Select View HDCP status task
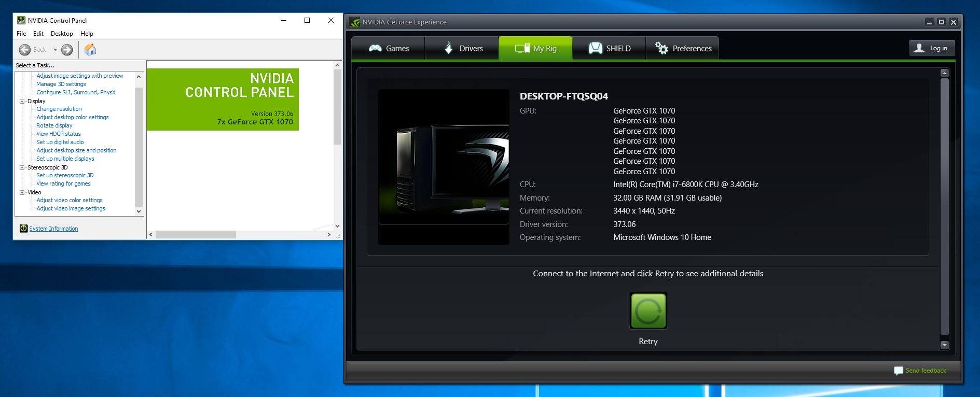 pyautogui.click(x=59, y=134)
